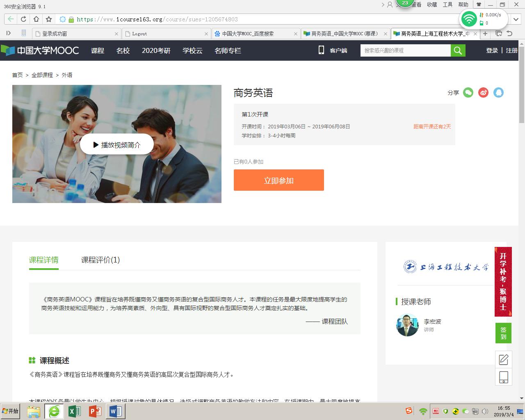
Task: Open 2020考研 in site navigation
Action: 156,50
